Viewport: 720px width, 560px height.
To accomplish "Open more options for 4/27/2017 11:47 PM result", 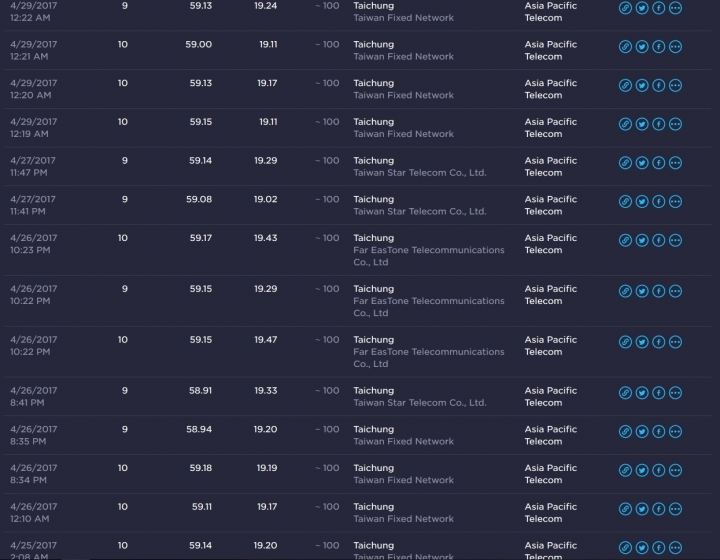I will tap(675, 163).
